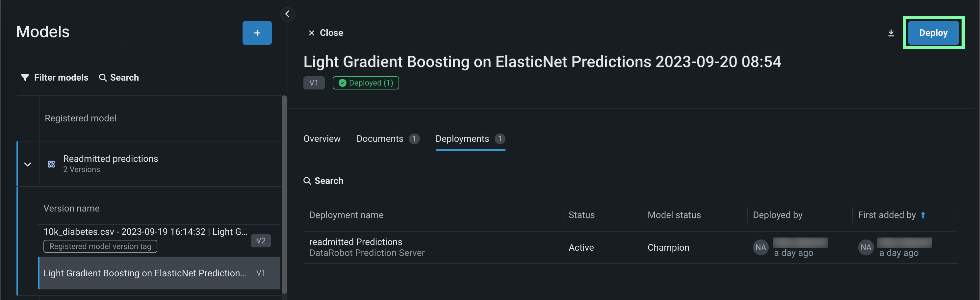The height and width of the screenshot is (300, 980).
Task: Open search in the Models panel
Action: click(119, 78)
